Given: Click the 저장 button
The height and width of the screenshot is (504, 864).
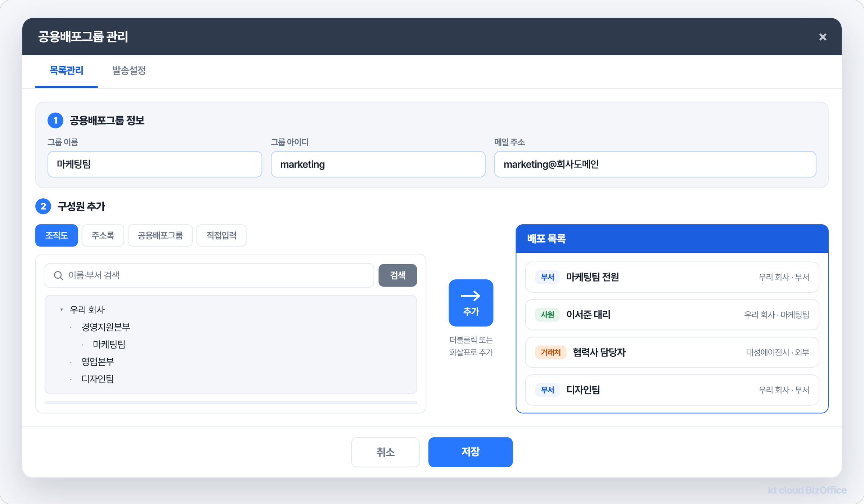Looking at the screenshot, I should tap(470, 452).
